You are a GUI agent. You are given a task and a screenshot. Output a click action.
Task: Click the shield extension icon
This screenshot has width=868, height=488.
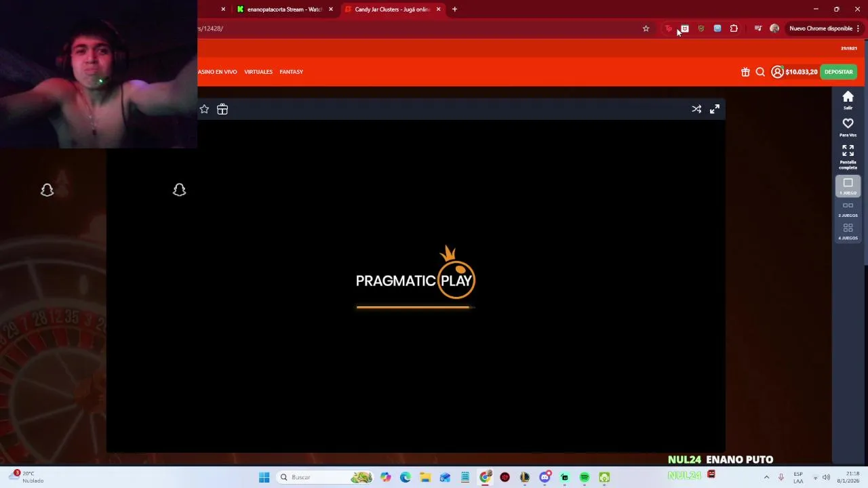[x=701, y=28]
